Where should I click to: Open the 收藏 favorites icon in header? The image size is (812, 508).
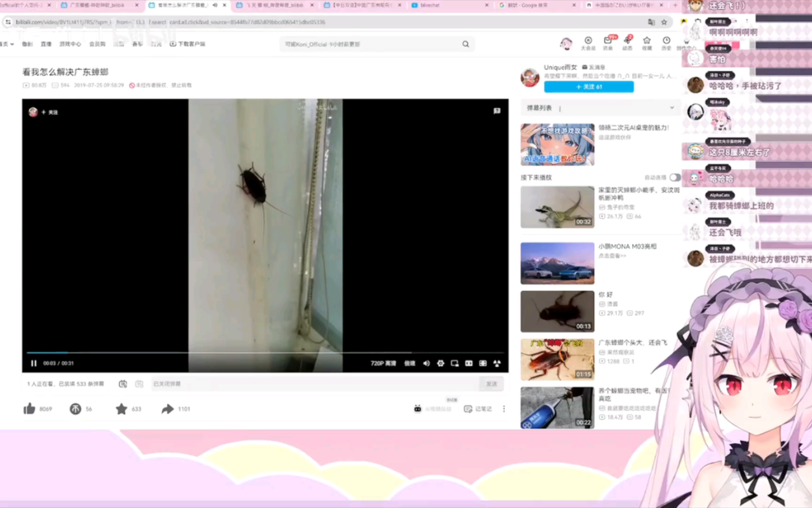647,43
